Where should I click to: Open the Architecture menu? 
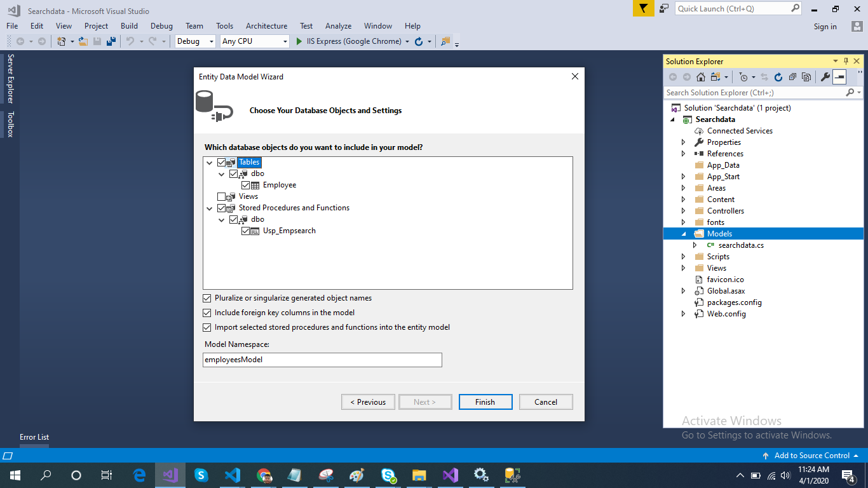tap(266, 26)
